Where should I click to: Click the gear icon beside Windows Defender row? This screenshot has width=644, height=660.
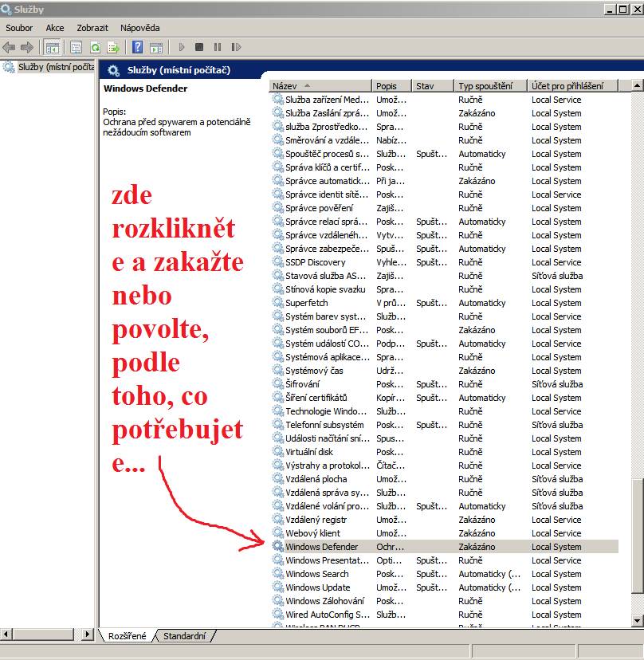point(278,546)
